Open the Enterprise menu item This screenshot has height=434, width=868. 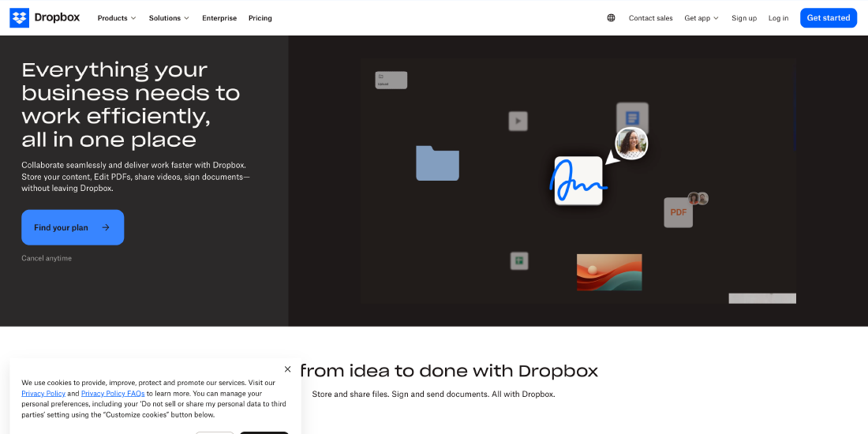(x=219, y=18)
